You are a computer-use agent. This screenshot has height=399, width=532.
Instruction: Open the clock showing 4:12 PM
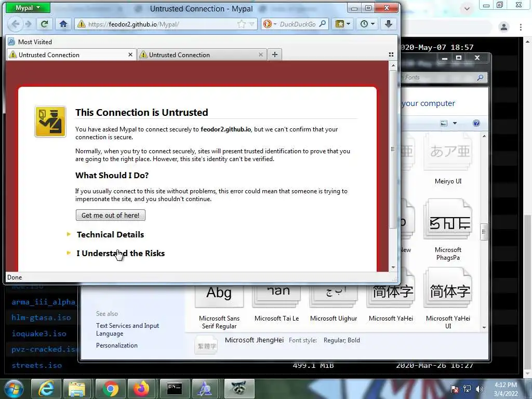pyautogui.click(x=506, y=389)
